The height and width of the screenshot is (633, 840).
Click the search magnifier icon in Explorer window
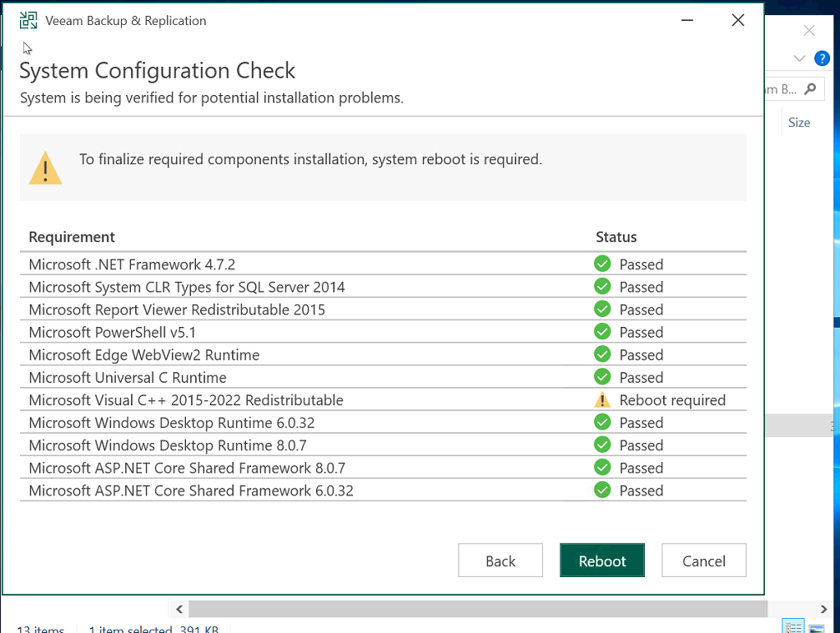tap(811, 89)
